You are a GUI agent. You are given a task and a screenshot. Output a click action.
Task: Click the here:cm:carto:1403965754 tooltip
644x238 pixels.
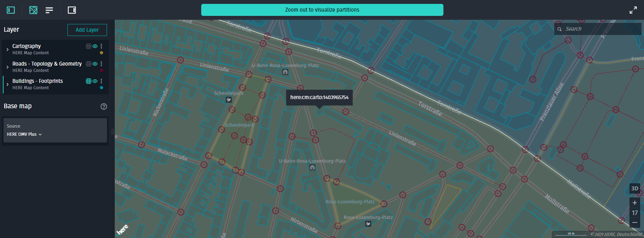(319, 97)
